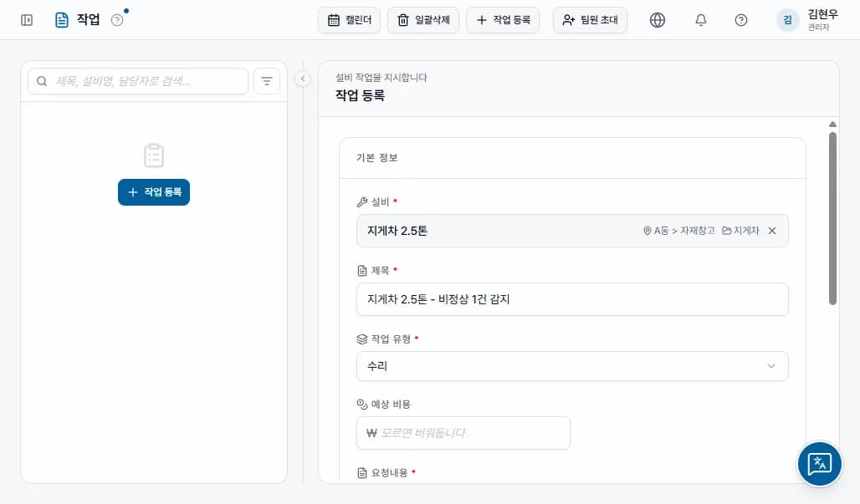Click the 요청내용 field label

click(x=389, y=472)
